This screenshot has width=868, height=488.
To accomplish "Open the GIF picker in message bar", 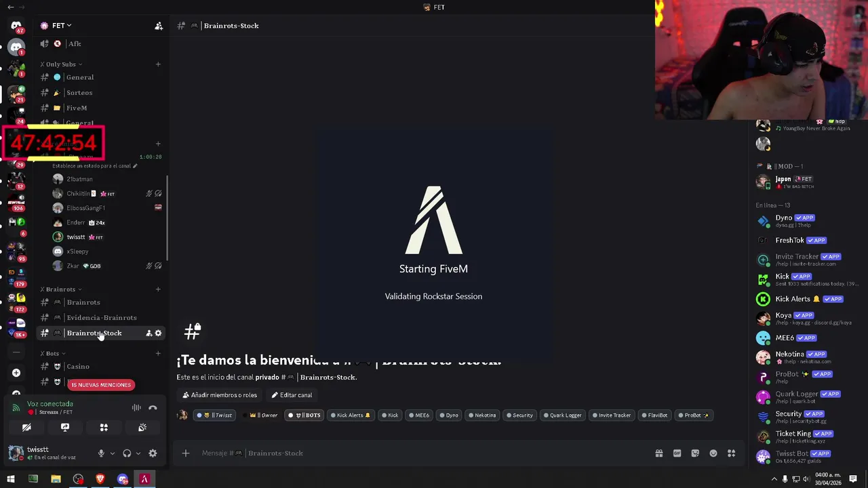I will [x=677, y=453].
